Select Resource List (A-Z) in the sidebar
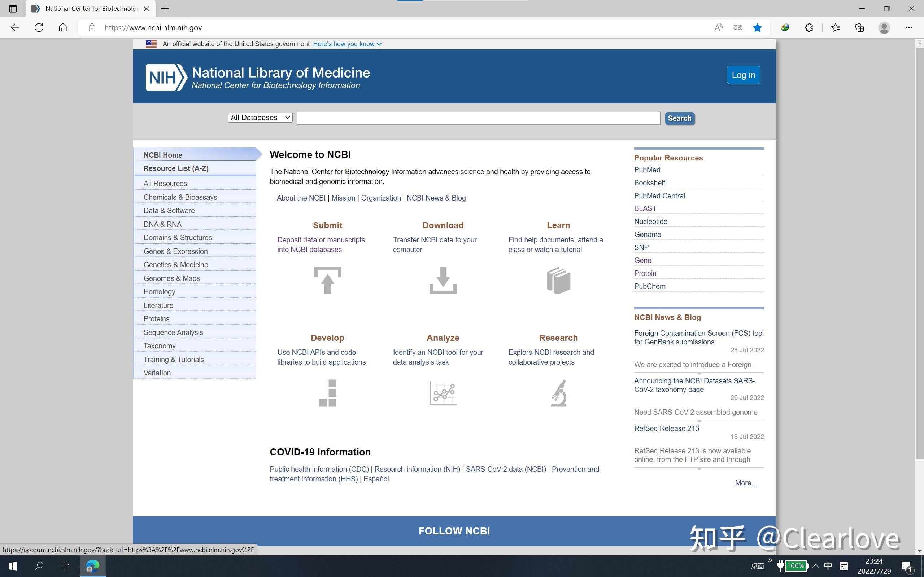Viewport: 924px width, 577px height. (x=176, y=168)
